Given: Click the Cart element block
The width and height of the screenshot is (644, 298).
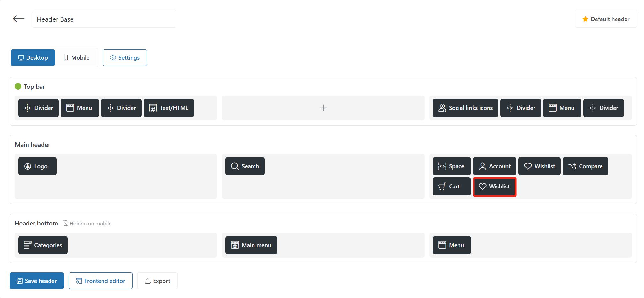Looking at the screenshot, I should [451, 187].
